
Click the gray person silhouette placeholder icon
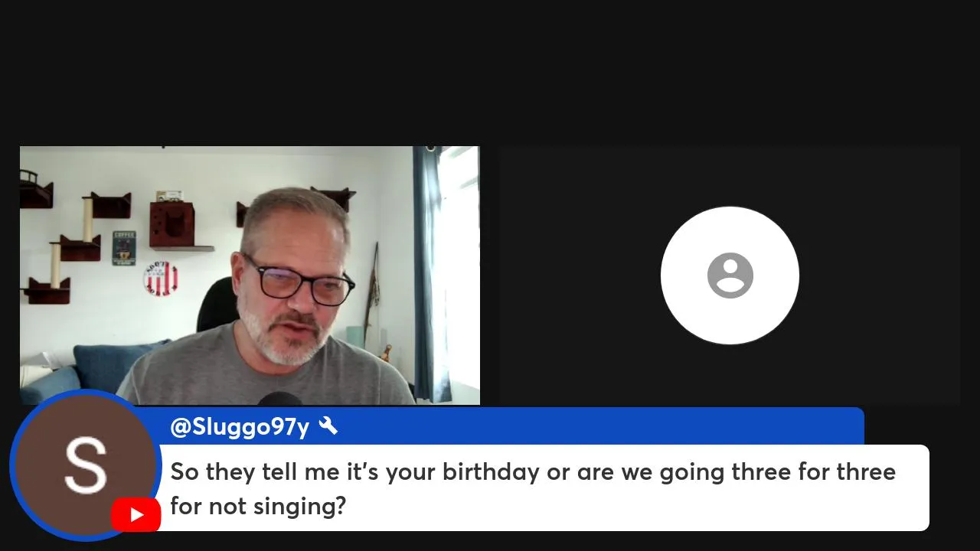[730, 275]
